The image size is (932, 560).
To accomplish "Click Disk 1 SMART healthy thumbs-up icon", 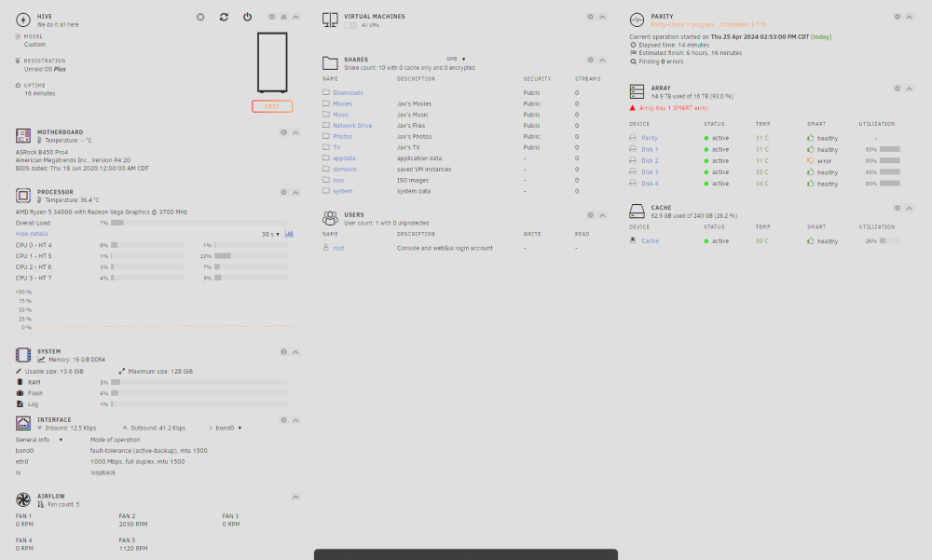I will coord(810,149).
